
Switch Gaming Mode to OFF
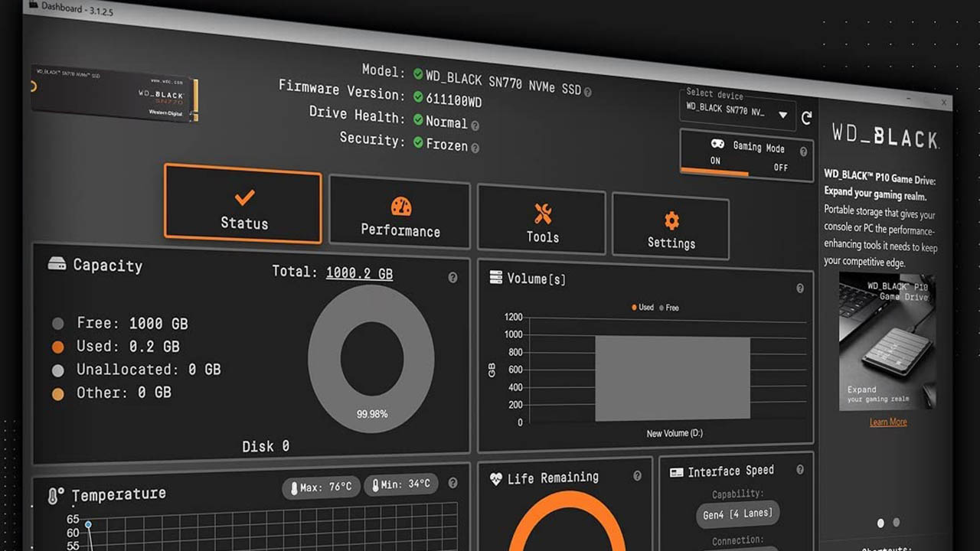click(x=780, y=168)
